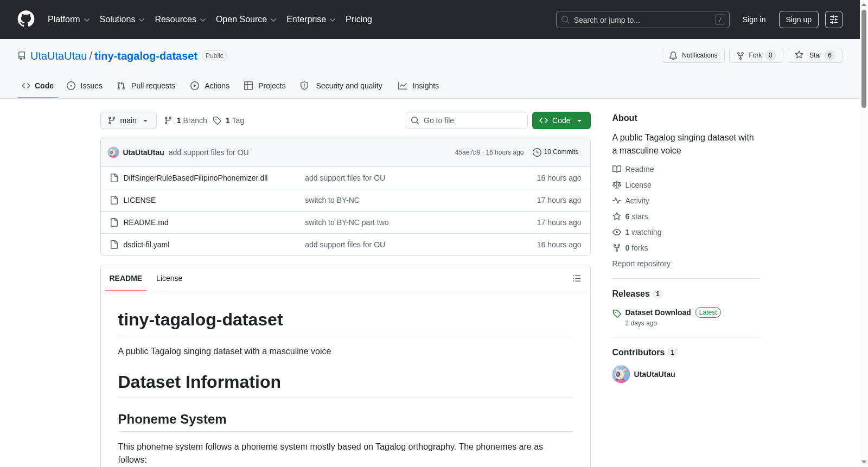Open the LICENSE file
This screenshot has height=467, width=868.
[139, 200]
